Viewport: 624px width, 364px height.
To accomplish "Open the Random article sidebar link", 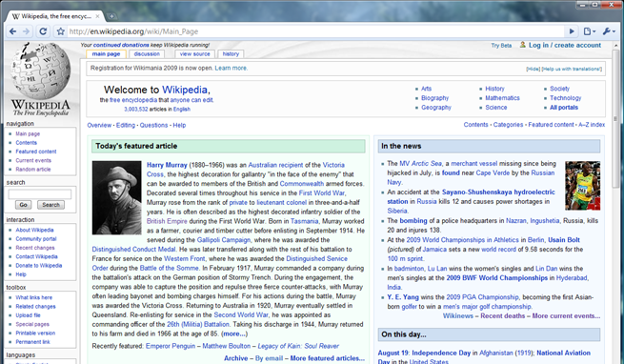I will point(33,170).
